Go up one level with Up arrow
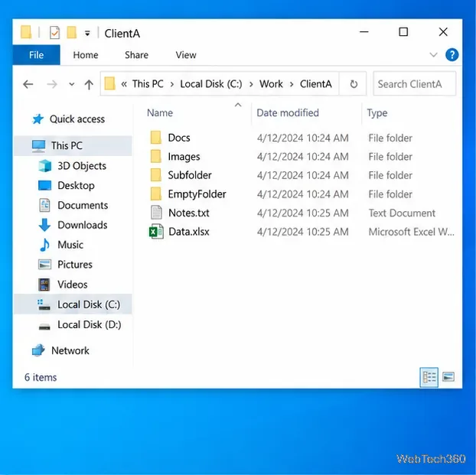The image size is (476, 475). [89, 84]
